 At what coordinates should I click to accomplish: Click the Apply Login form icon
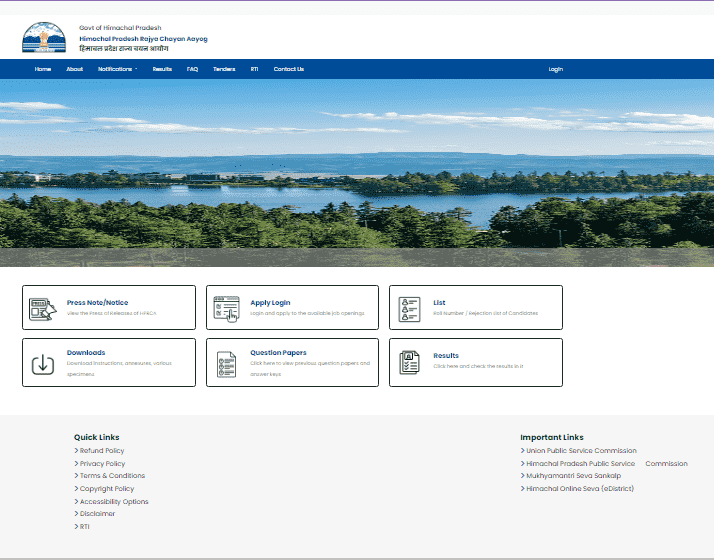[x=226, y=308]
